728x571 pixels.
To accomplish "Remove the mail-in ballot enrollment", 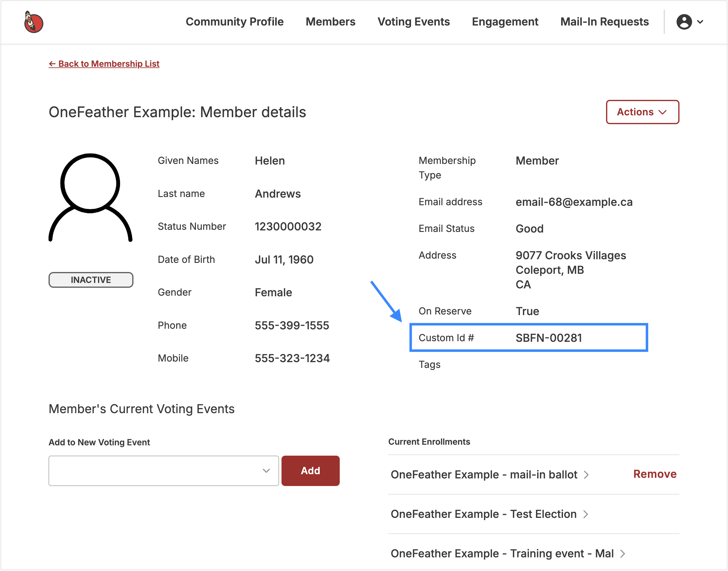I will [x=655, y=474].
